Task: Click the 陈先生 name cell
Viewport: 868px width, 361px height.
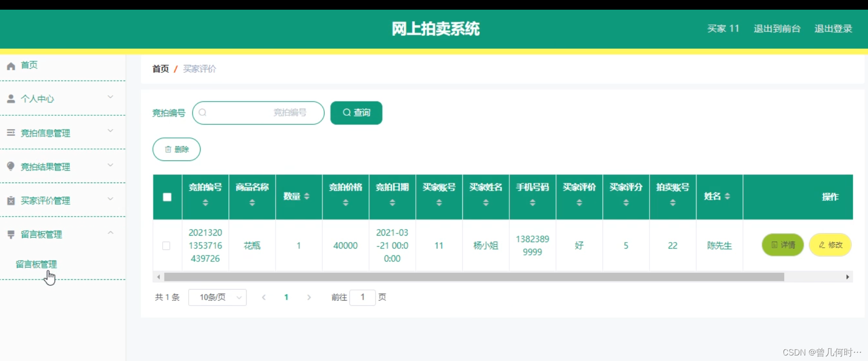Action: (720, 246)
